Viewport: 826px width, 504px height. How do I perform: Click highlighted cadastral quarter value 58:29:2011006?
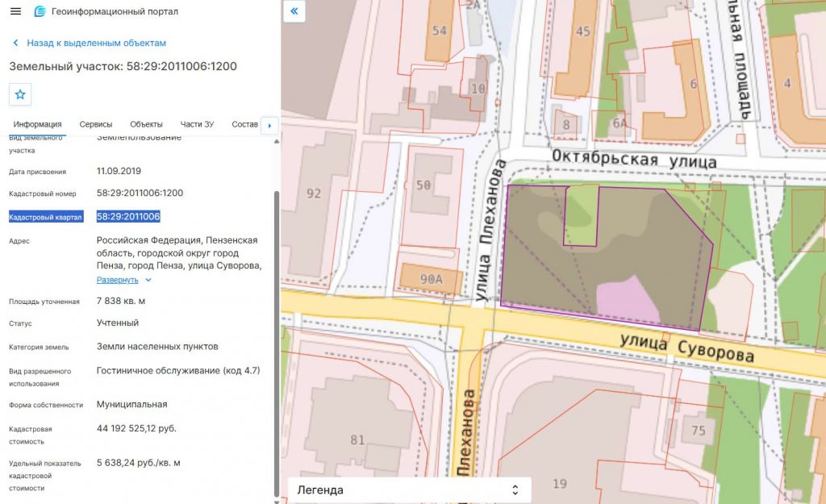(128, 216)
